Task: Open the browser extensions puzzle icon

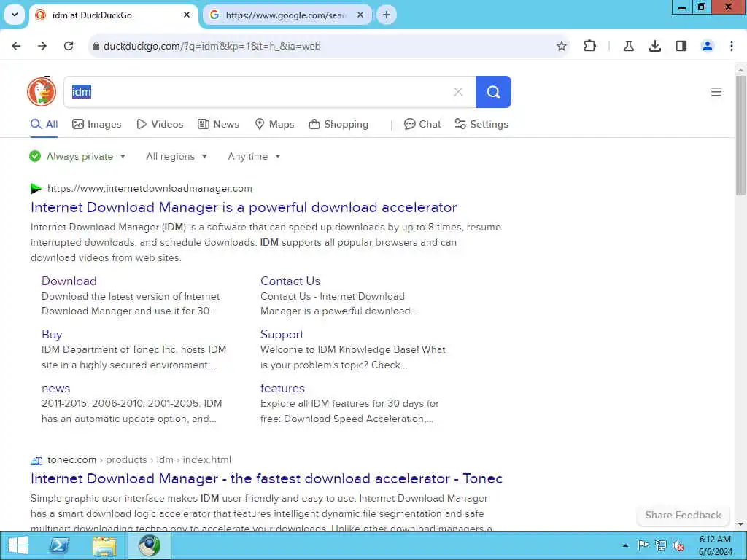Action: pyautogui.click(x=589, y=46)
